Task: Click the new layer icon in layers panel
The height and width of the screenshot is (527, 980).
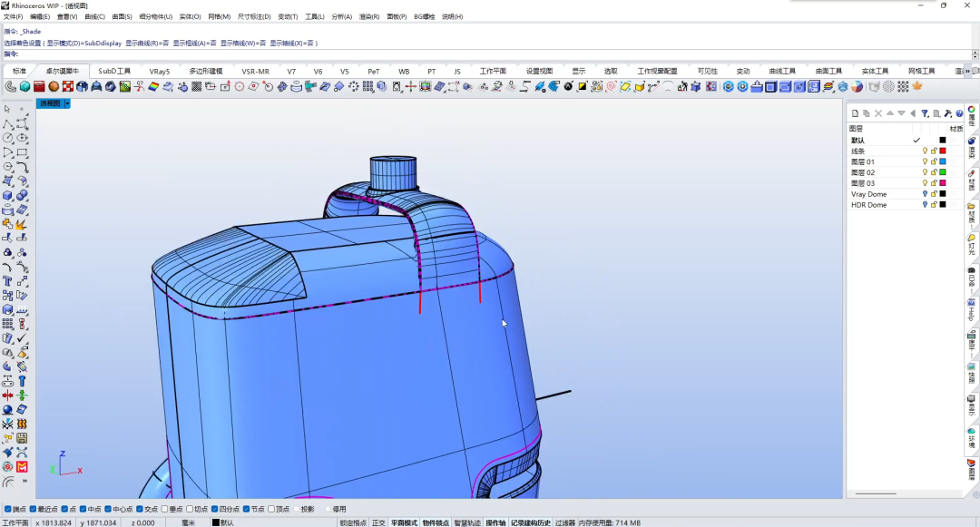Action: coord(855,113)
